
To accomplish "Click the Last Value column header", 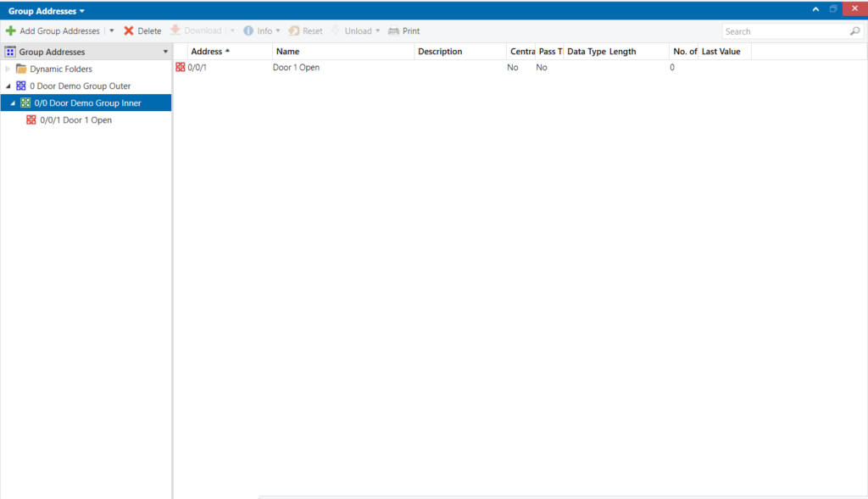I will click(x=721, y=52).
